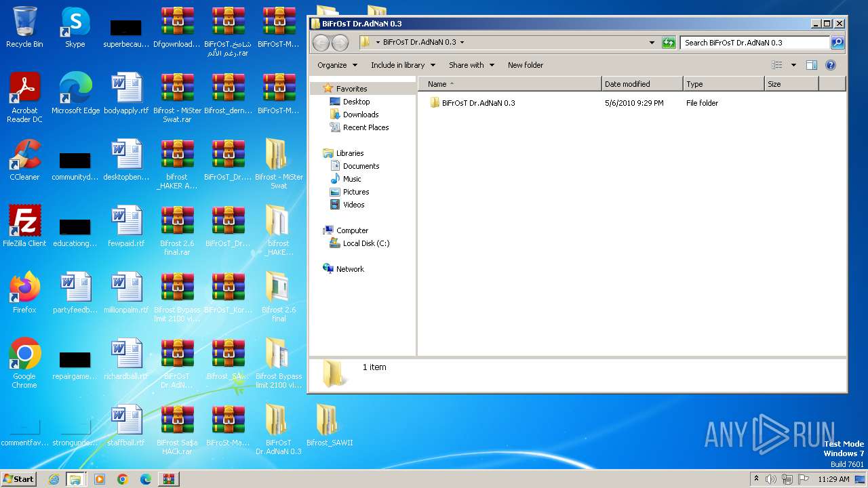This screenshot has width=868, height=488.
Task: Click the Forward navigation arrow in Explorer
Action: pyautogui.click(x=340, y=43)
